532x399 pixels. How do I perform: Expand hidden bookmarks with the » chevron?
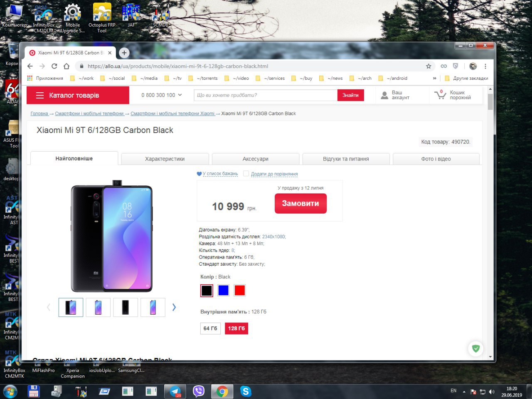434,78
